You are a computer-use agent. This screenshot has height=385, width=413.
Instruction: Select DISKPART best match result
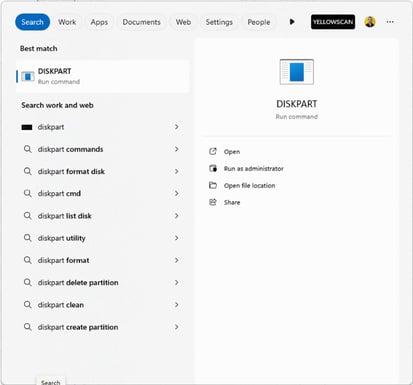click(x=103, y=76)
